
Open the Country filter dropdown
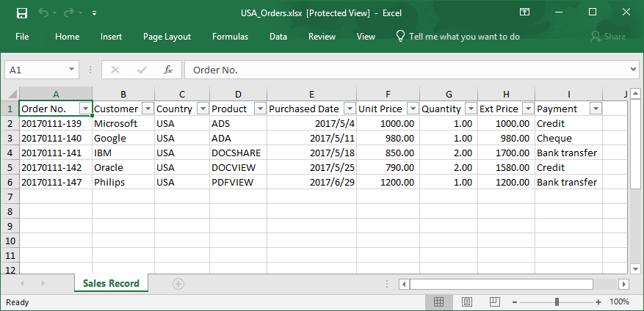point(203,109)
